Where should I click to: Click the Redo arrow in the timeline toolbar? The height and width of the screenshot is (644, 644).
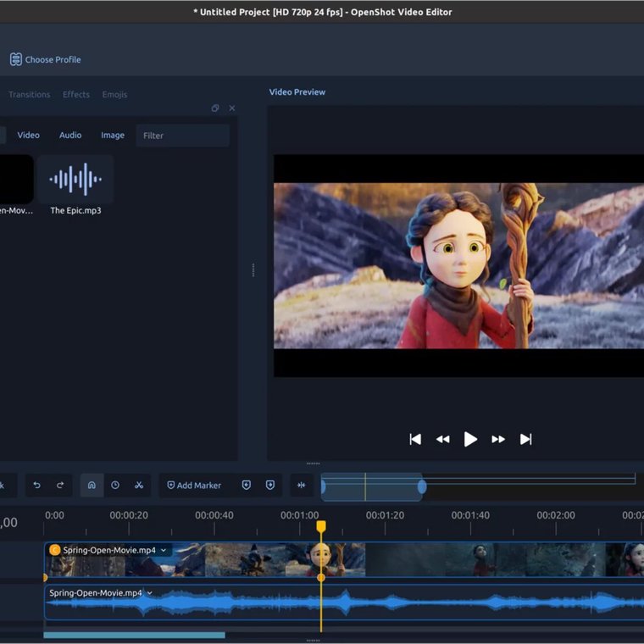point(60,485)
